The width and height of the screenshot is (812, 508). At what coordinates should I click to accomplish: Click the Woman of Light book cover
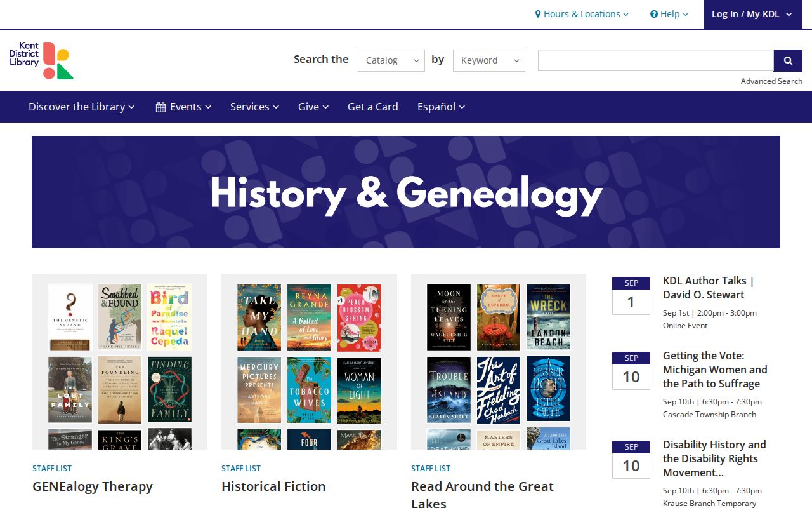click(x=359, y=390)
